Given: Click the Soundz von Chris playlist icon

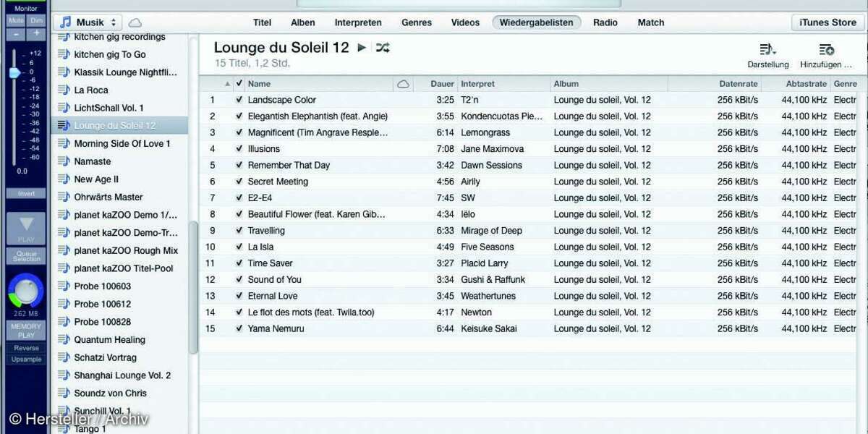Looking at the screenshot, I should 64,393.
